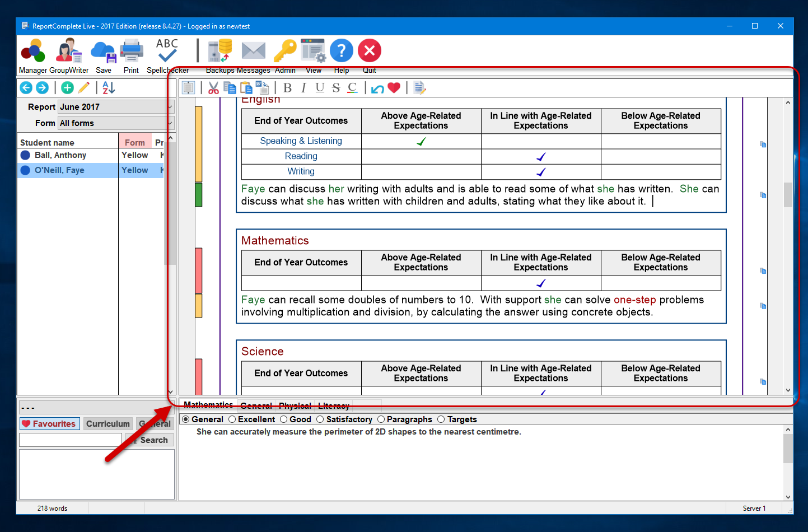Screen dimensions: 808x532
Task: Select the Excellent radio button
Action: [232, 419]
